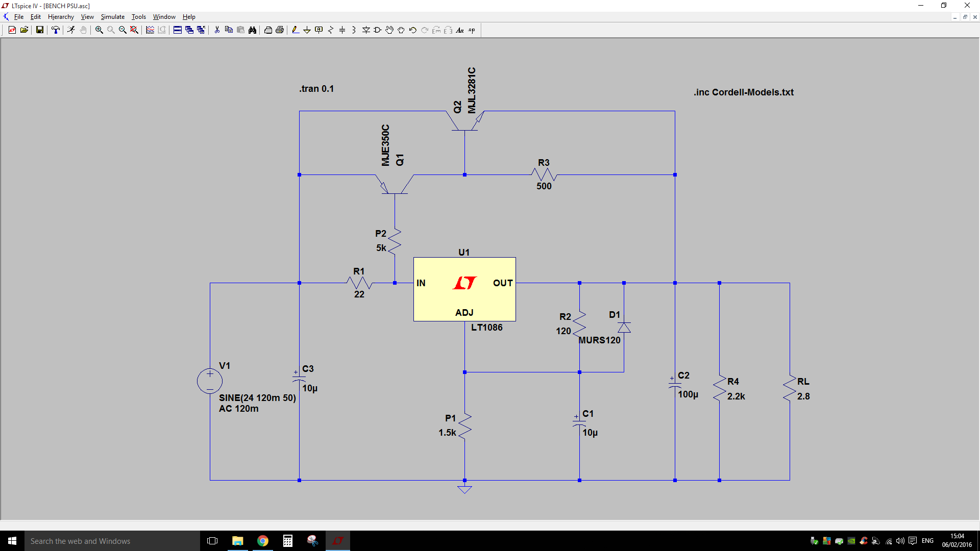Open the View menu
The height and width of the screenshot is (551, 980).
(87, 17)
